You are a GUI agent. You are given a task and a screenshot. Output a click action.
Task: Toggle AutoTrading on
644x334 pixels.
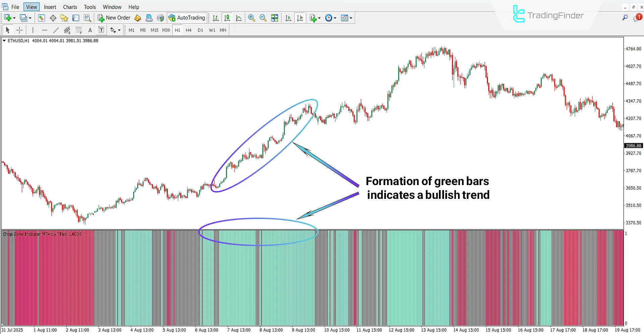(187, 18)
